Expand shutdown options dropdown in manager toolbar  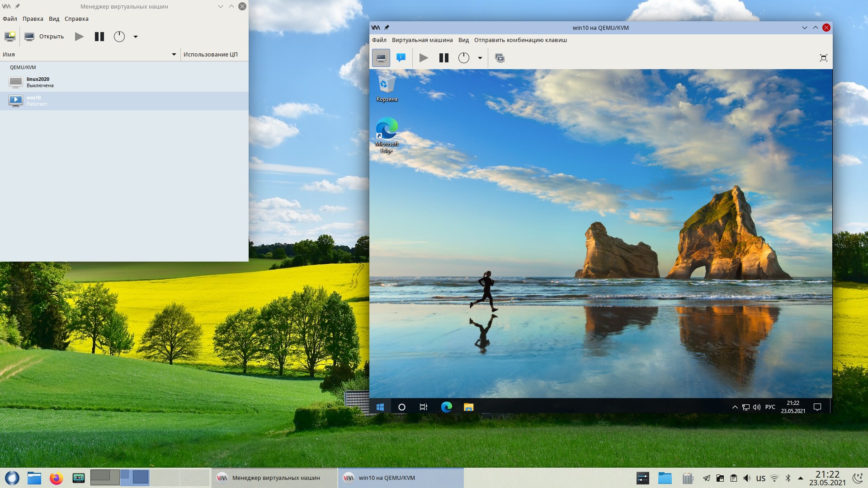point(135,37)
